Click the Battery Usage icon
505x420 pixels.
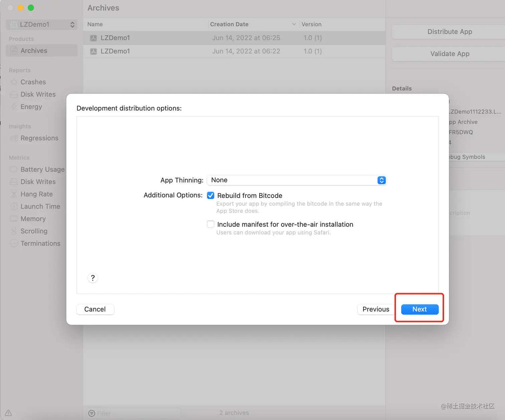tap(14, 169)
